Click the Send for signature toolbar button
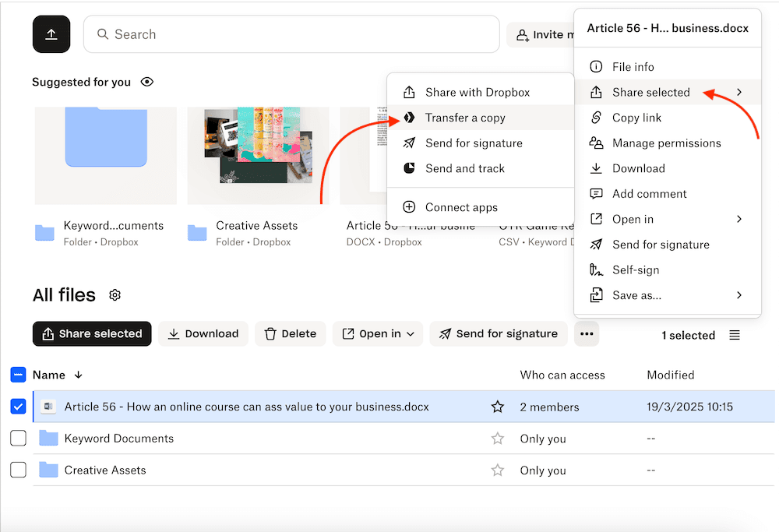 click(x=499, y=334)
